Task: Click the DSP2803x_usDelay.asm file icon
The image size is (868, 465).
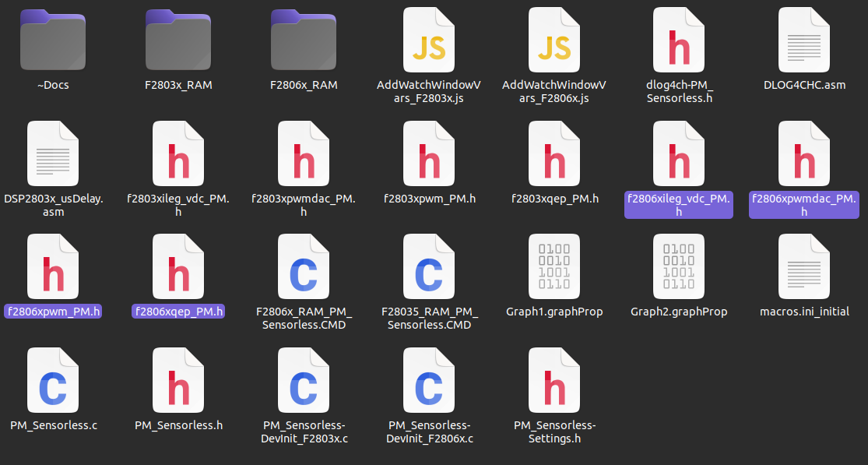Action: click(53, 154)
